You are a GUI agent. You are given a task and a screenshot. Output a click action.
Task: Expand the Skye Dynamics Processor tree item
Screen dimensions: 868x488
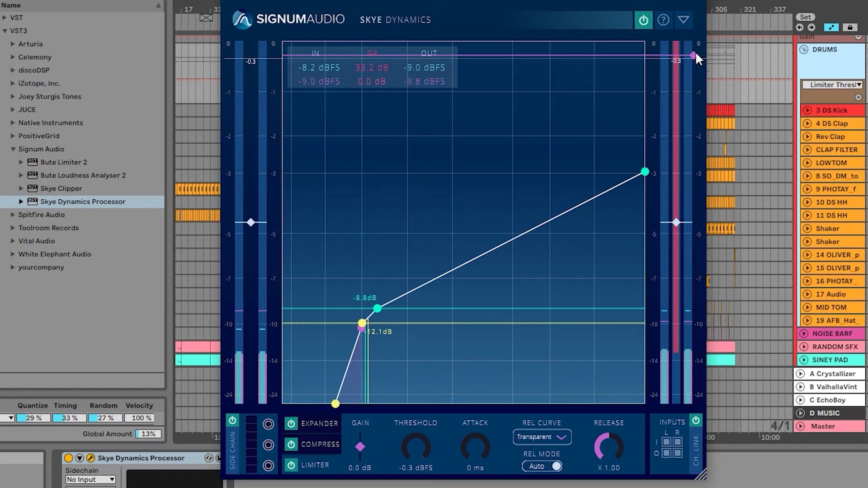point(21,201)
